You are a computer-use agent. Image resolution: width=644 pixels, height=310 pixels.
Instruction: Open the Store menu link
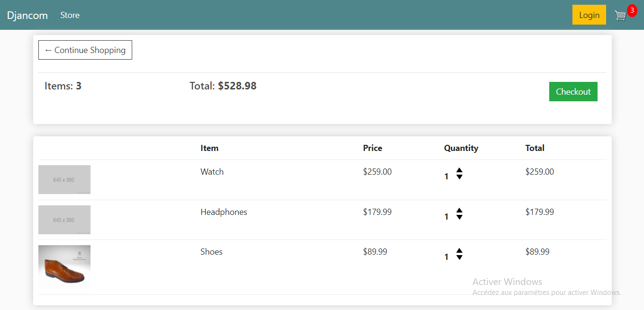tap(70, 15)
